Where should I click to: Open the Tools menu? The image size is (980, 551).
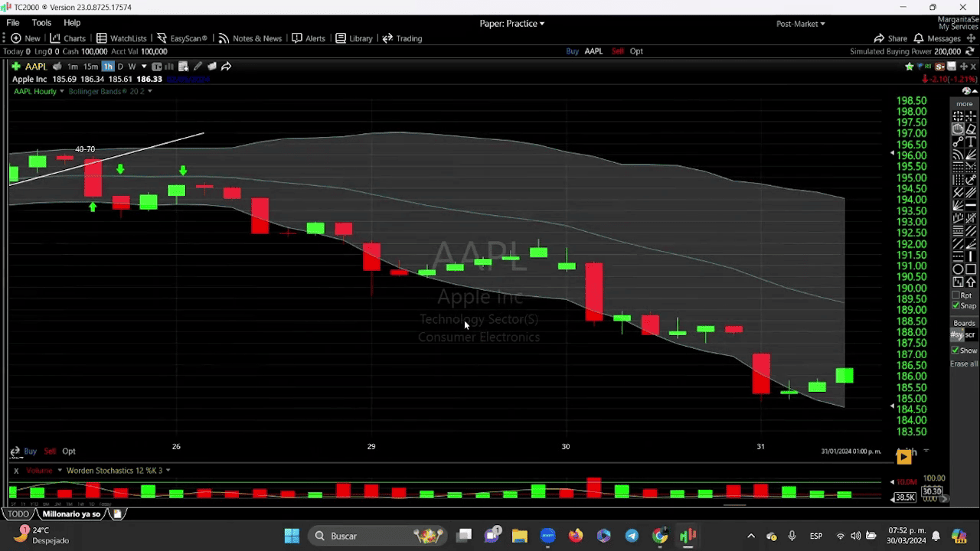(41, 23)
